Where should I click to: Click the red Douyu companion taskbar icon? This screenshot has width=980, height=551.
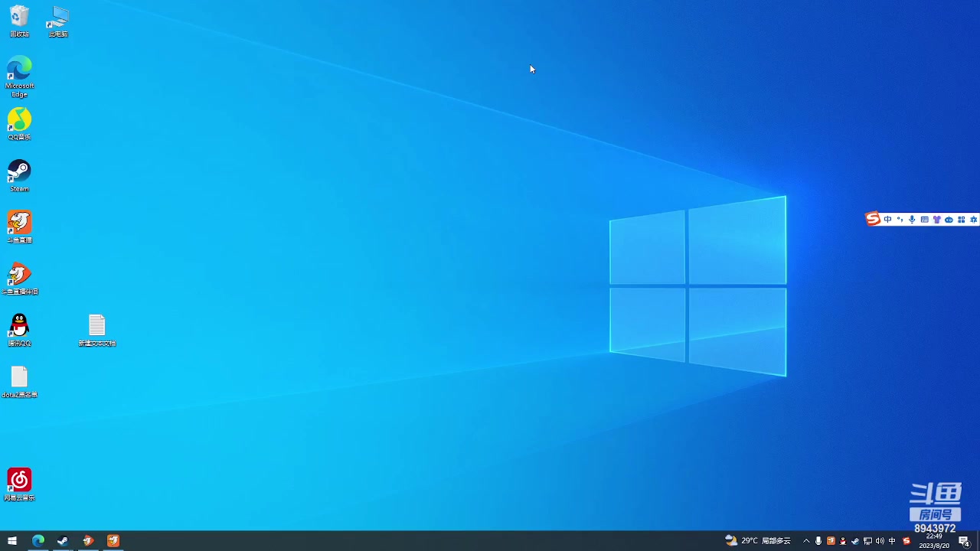88,541
